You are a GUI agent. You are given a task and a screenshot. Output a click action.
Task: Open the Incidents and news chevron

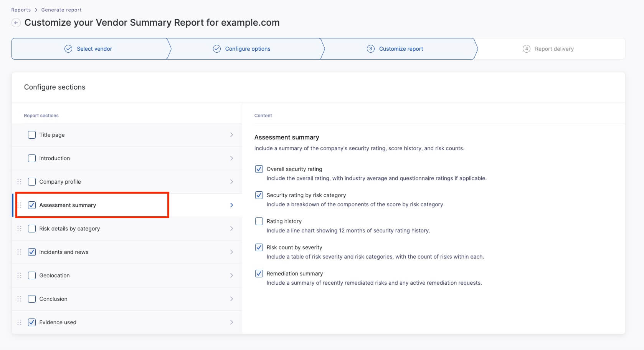click(x=231, y=252)
